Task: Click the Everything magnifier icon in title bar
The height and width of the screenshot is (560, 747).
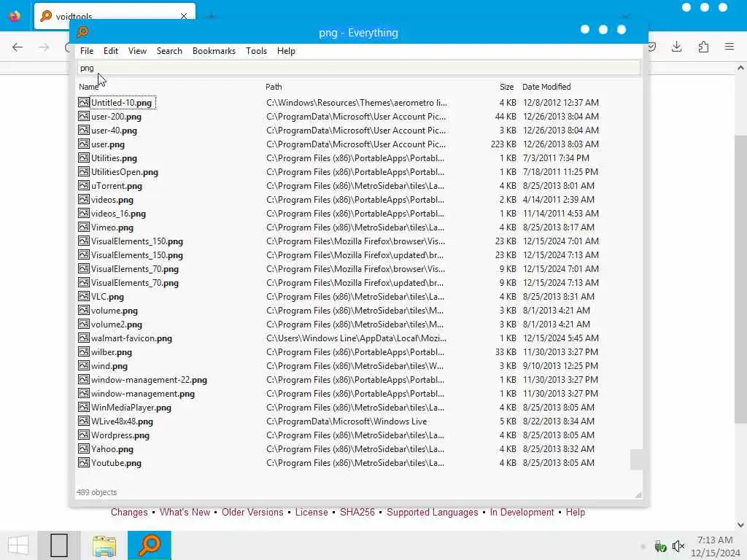Action: (x=82, y=32)
